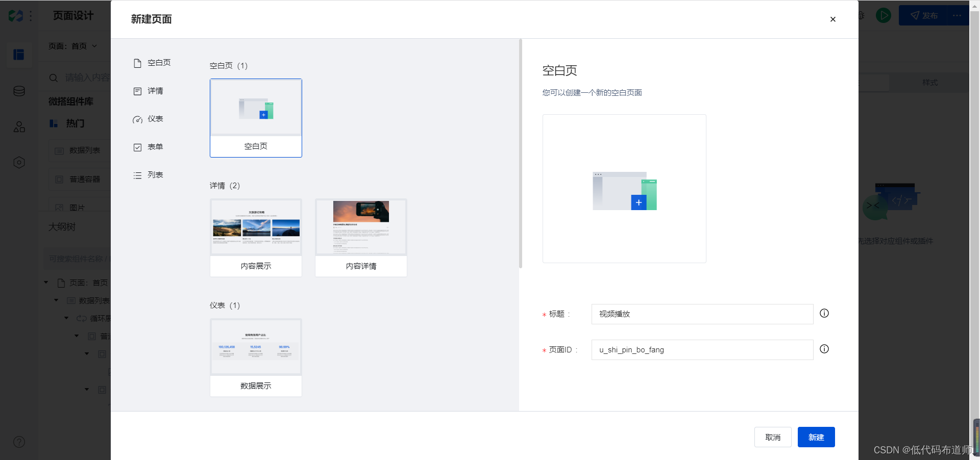Open the data source icon in left rail
This screenshot has height=460, width=980.
19,91
